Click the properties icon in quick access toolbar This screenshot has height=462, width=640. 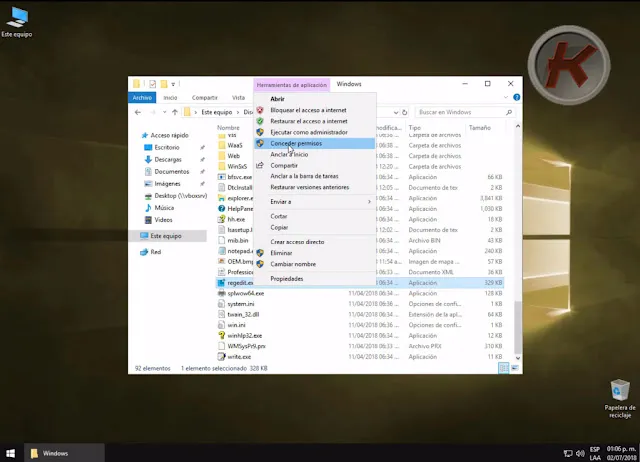point(152,84)
